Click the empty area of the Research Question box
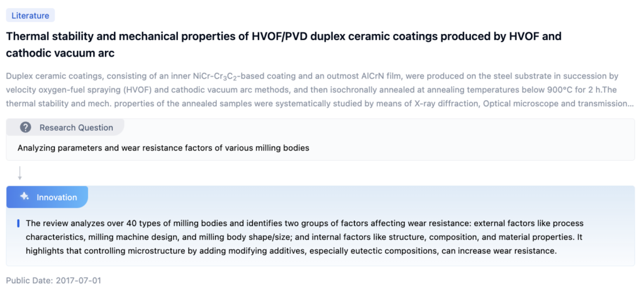The image size is (644, 292). point(472,148)
